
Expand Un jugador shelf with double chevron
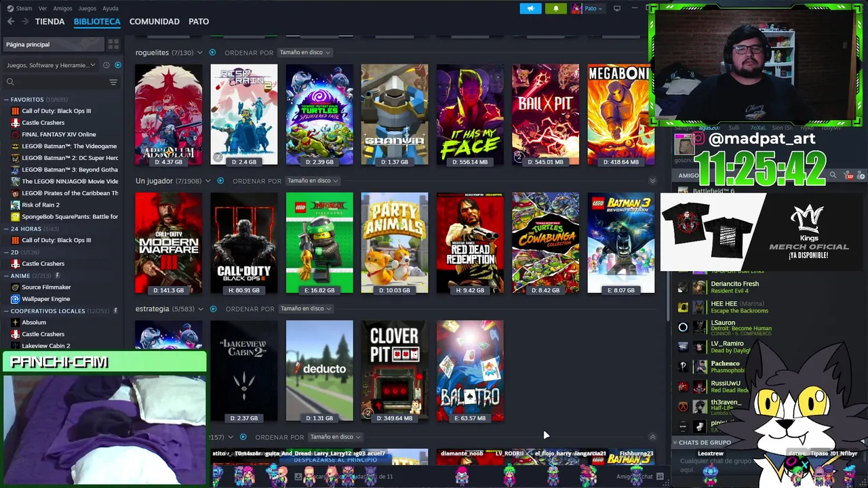click(x=652, y=180)
